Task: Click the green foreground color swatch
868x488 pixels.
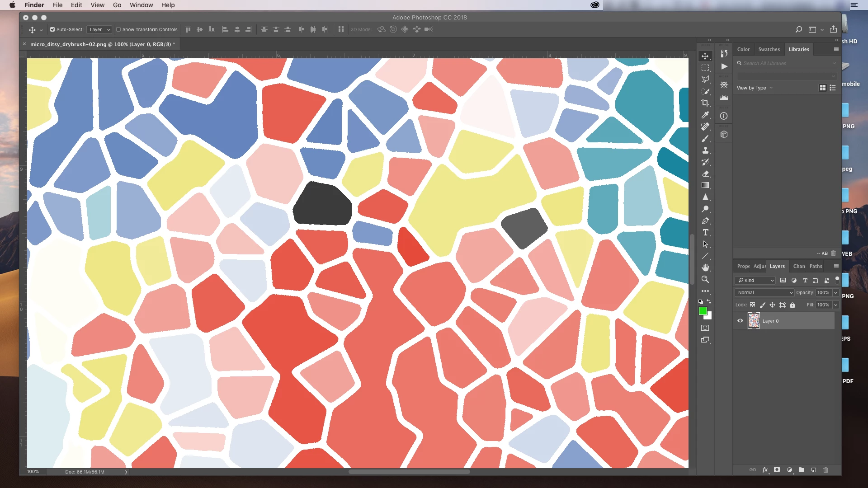Action: (x=703, y=311)
